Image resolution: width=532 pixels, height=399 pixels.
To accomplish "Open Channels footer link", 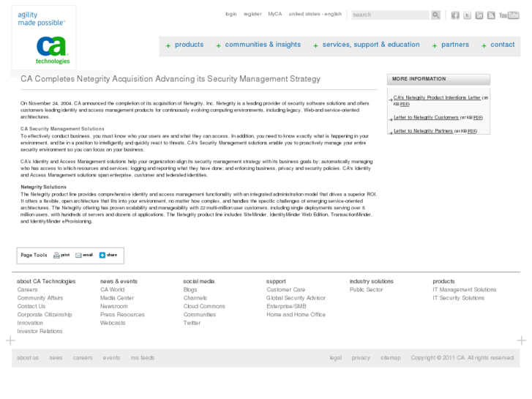I will (195, 298).
